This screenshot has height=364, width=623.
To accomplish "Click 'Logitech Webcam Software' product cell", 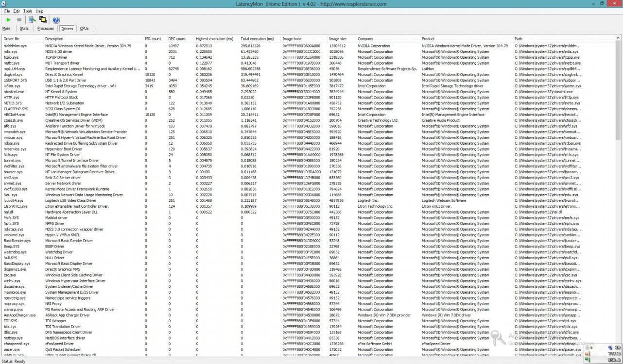I will 444,200.
